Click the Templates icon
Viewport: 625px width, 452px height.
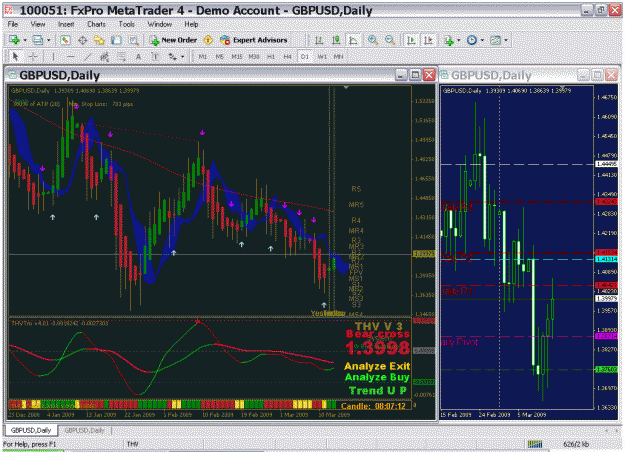click(x=495, y=40)
